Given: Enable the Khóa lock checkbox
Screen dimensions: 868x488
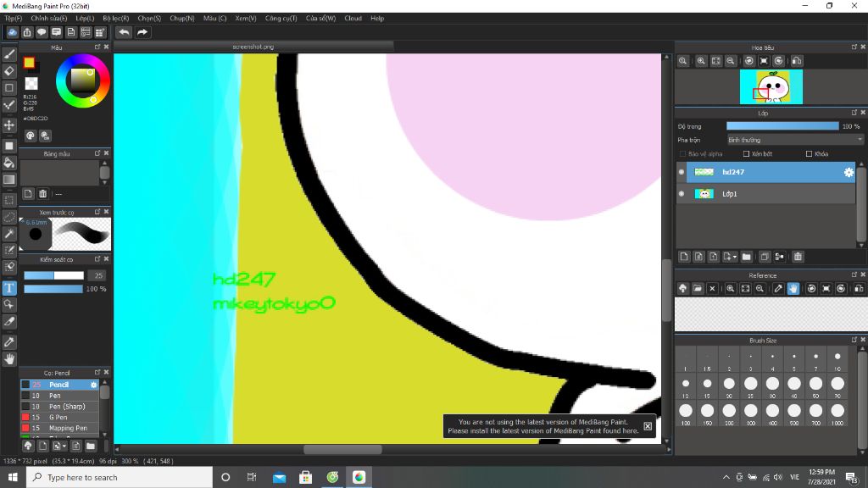Looking at the screenshot, I should 810,154.
